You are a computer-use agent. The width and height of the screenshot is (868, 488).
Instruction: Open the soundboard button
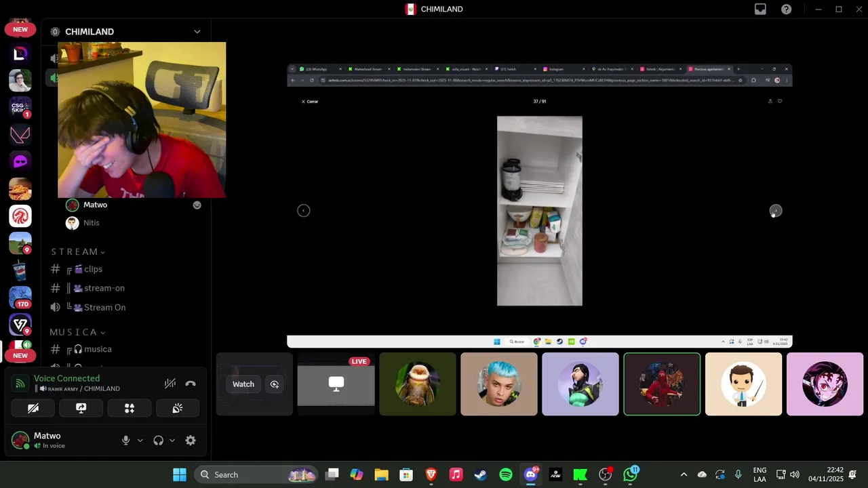click(178, 408)
